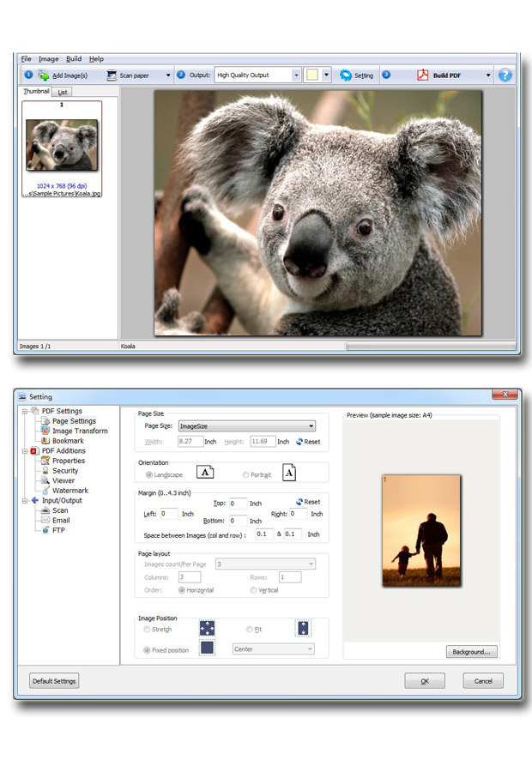The image size is (532, 778).
Task: Open the Help menu
Action: [x=96, y=58]
